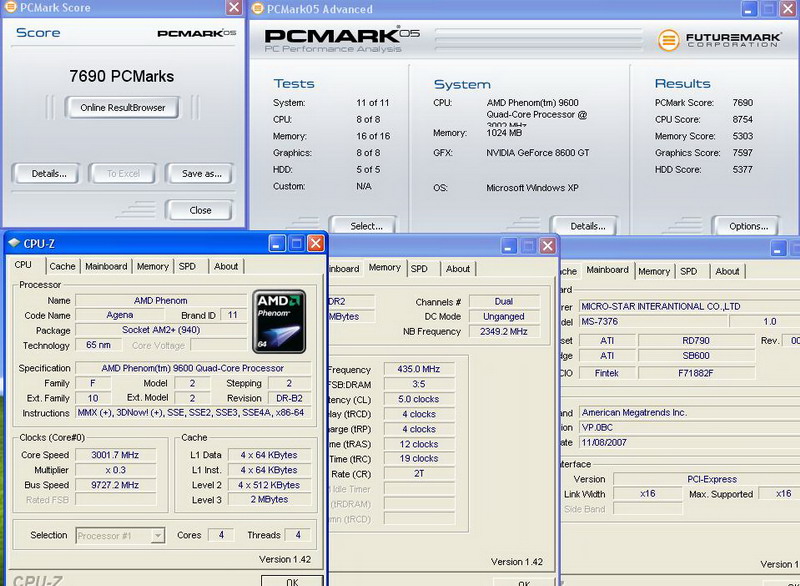Click the PCMark05 Advanced title bar icon
Image resolution: width=800 pixels, height=586 pixels.
point(258,8)
